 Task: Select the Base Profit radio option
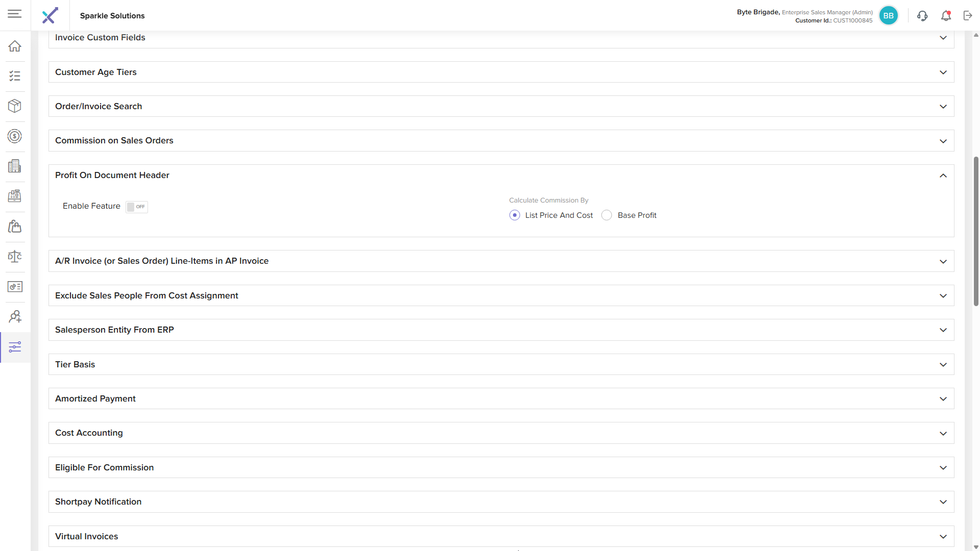point(606,215)
